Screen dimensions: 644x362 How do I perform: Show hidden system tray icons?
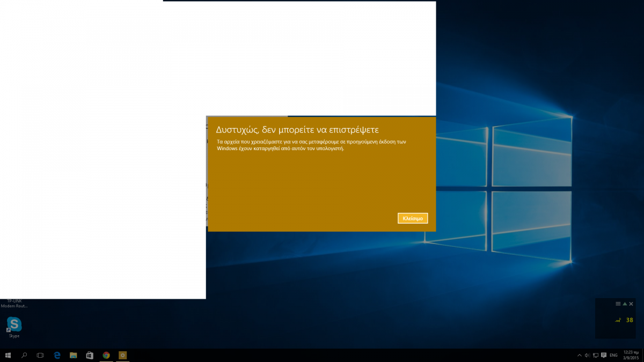click(x=580, y=355)
